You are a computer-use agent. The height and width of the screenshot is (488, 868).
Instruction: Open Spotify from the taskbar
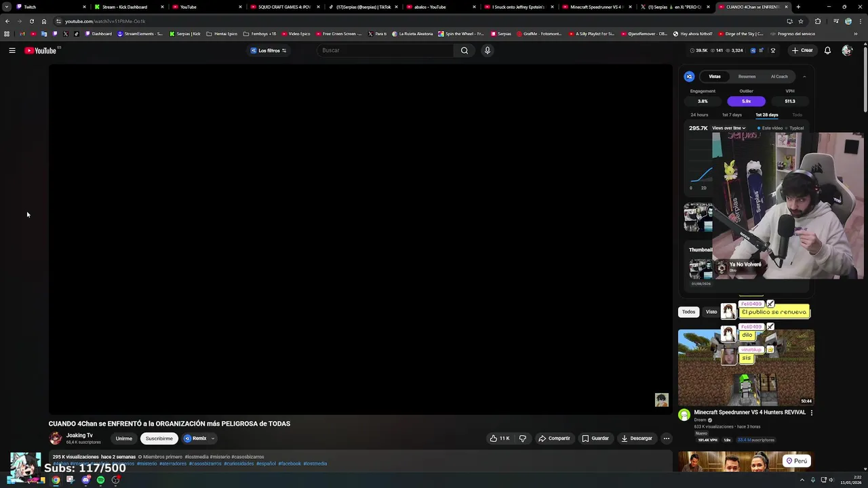[x=100, y=480]
